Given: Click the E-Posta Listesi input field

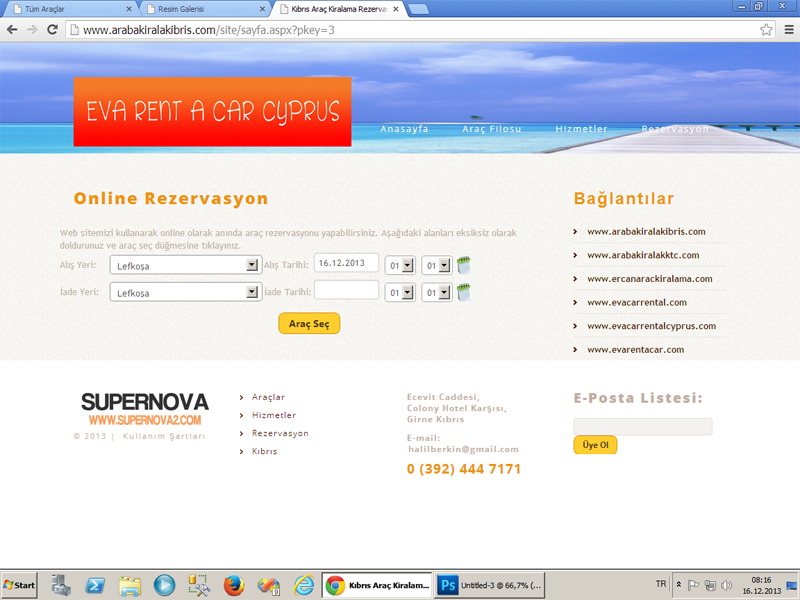Looking at the screenshot, I should (x=643, y=427).
